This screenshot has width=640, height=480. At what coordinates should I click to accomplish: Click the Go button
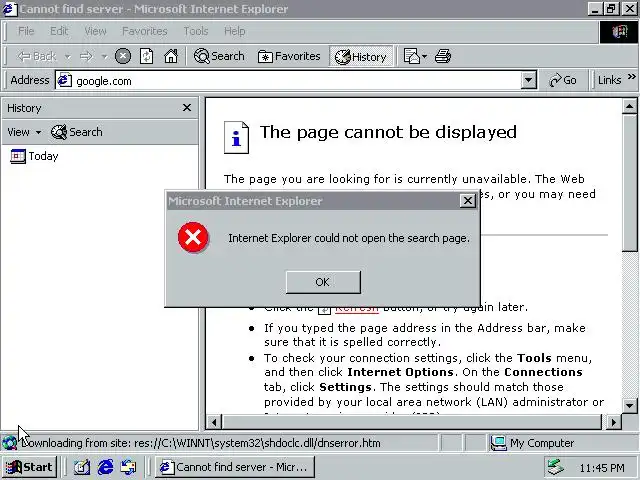[x=562, y=80]
